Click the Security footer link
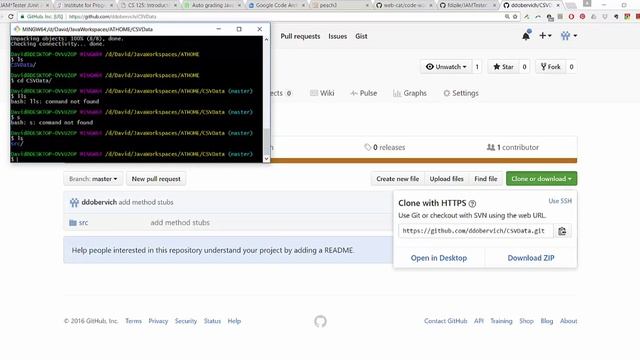The width and height of the screenshot is (640, 360). point(186,321)
